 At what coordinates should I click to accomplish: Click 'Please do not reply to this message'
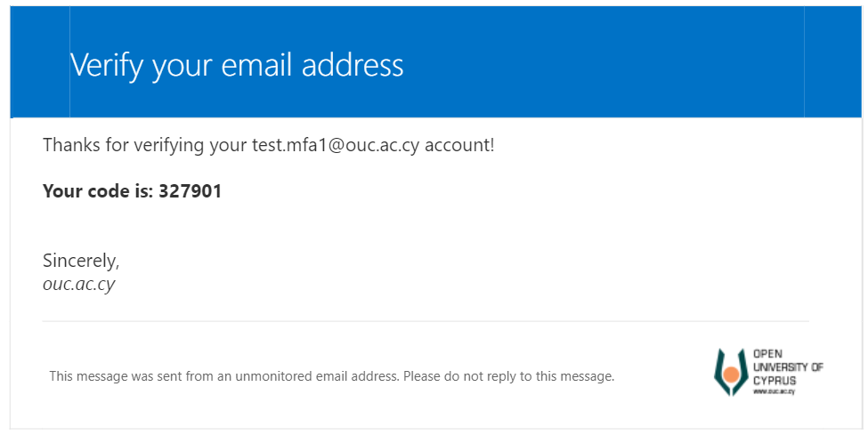pyautogui.click(x=508, y=376)
